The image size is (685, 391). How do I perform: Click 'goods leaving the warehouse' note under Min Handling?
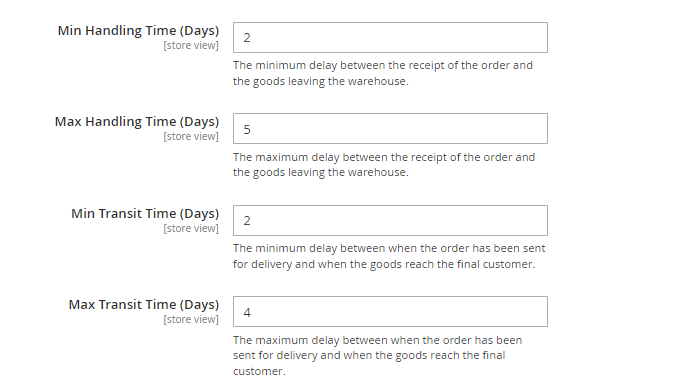(x=321, y=82)
